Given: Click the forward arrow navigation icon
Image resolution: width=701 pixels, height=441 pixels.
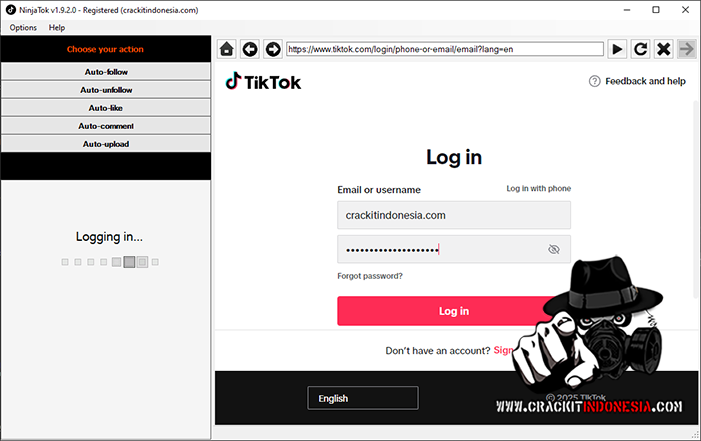Looking at the screenshot, I should (x=273, y=49).
